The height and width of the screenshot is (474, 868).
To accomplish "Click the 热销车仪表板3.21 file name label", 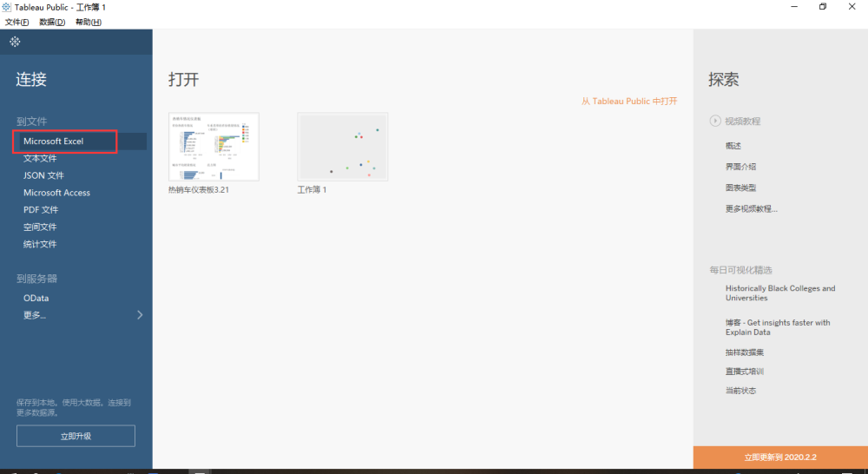I will pyautogui.click(x=198, y=189).
